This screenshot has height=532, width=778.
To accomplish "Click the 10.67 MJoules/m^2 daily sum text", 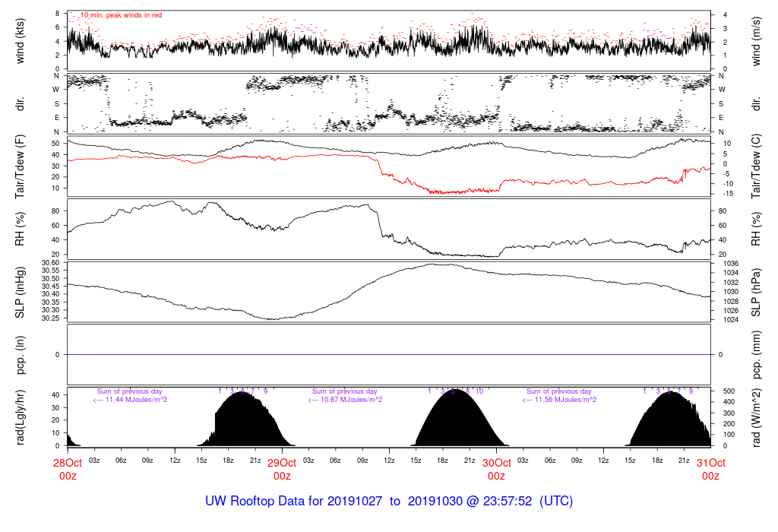I will pyautogui.click(x=346, y=400).
